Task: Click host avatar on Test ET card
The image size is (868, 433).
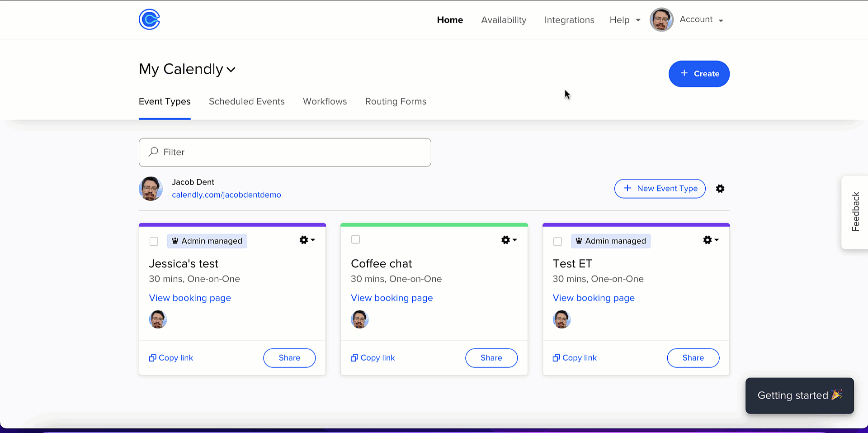Action: [x=561, y=319]
